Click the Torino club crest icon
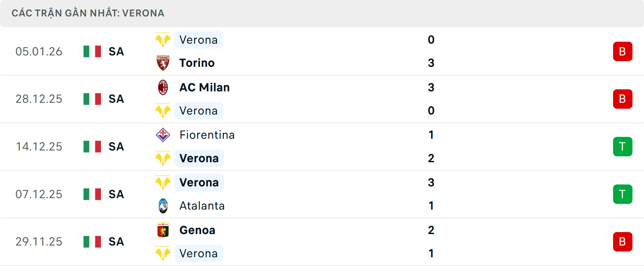 (163, 63)
